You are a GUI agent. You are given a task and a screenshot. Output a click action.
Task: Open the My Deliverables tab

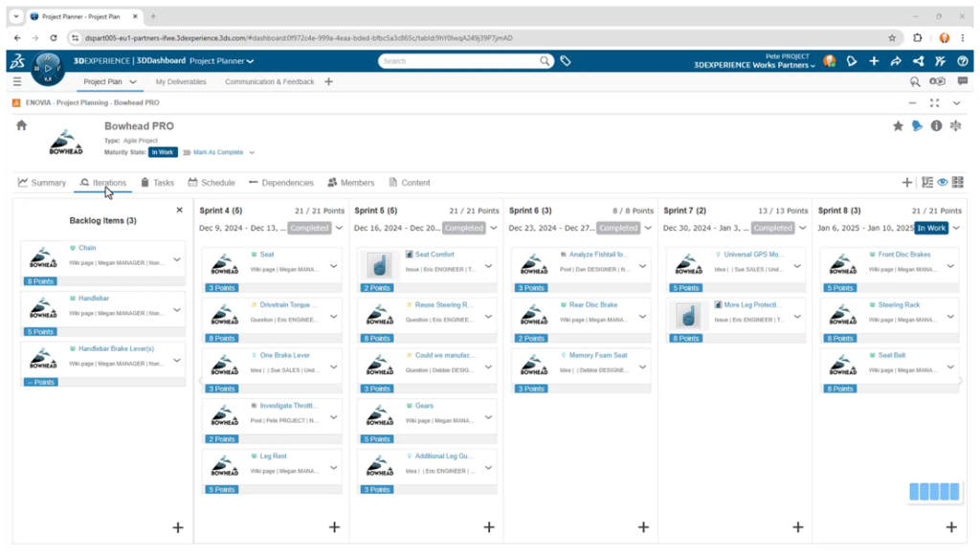point(181,82)
